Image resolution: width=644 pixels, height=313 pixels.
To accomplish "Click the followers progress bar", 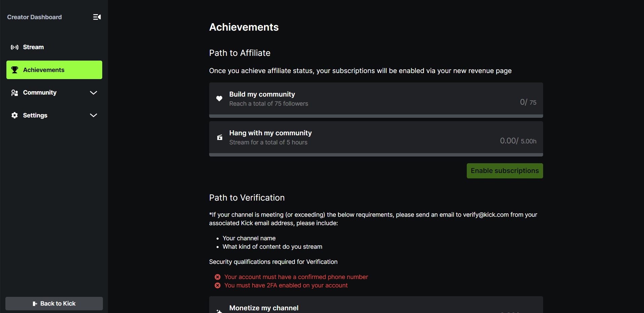I will point(376,116).
